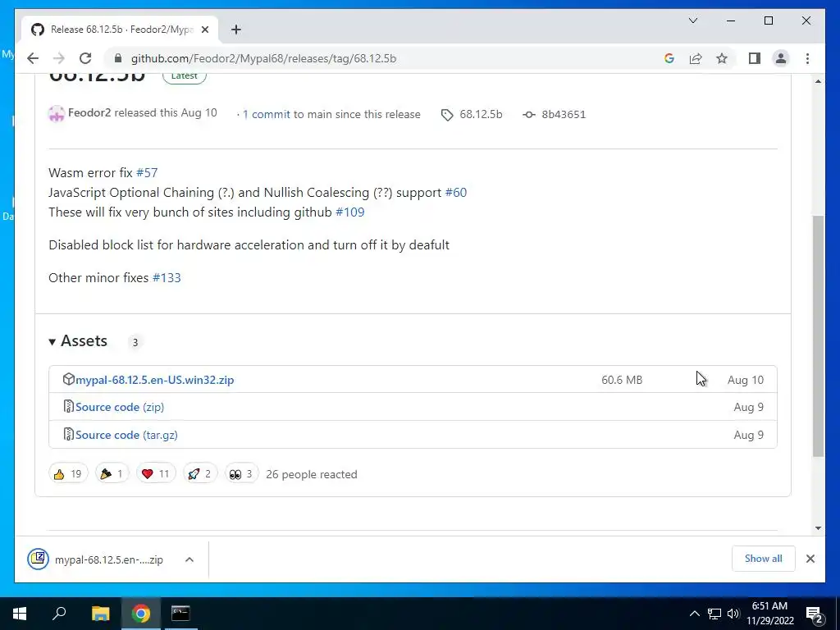This screenshot has width=840, height=630.
Task: Download mypal-68.12.5.en-US.win32.zip asset
Action: coord(155,380)
